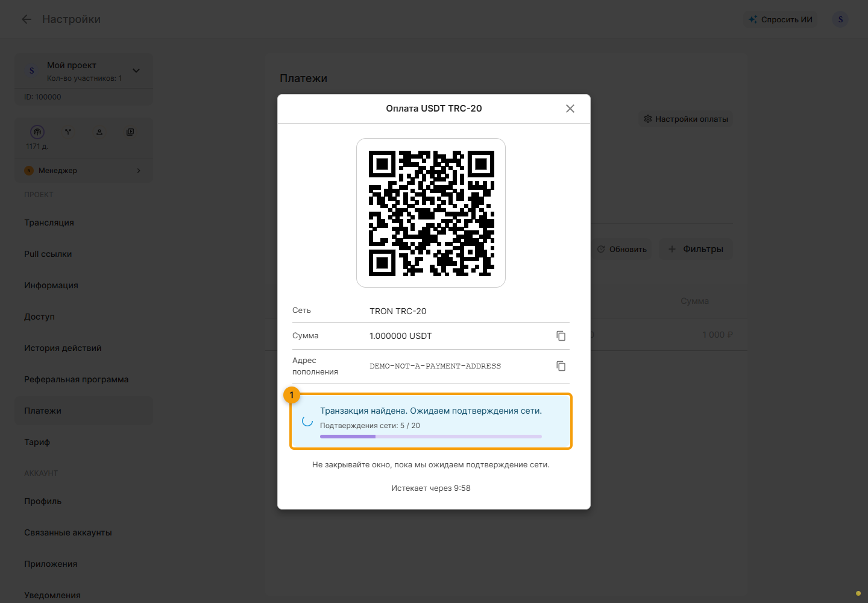
Task: Open Информация in the sidebar
Action: (84, 285)
